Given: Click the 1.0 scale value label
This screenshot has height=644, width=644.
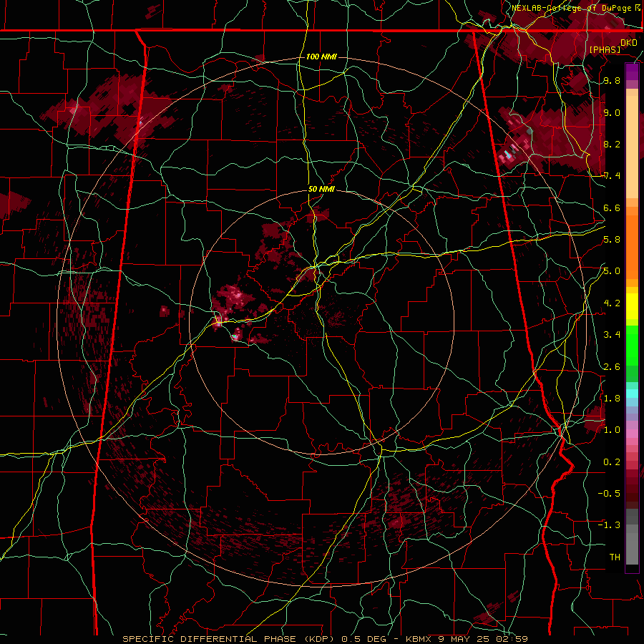Looking at the screenshot, I should pos(612,430).
